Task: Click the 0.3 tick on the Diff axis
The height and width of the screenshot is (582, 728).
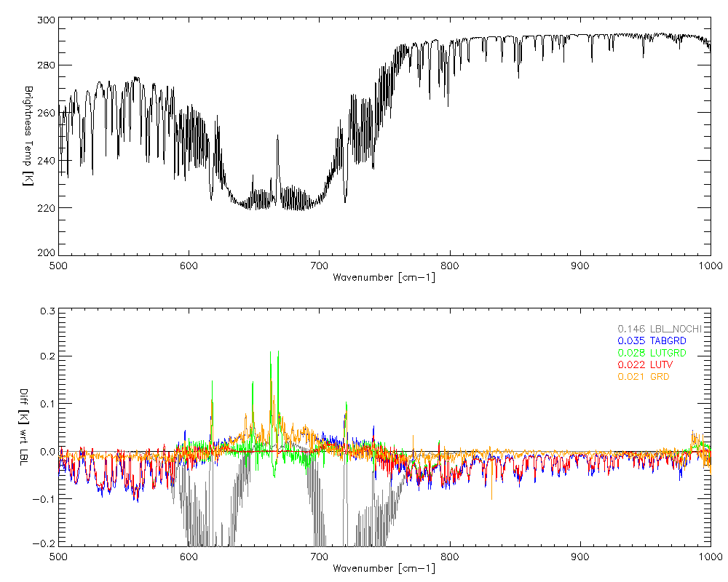Action: click(47, 311)
